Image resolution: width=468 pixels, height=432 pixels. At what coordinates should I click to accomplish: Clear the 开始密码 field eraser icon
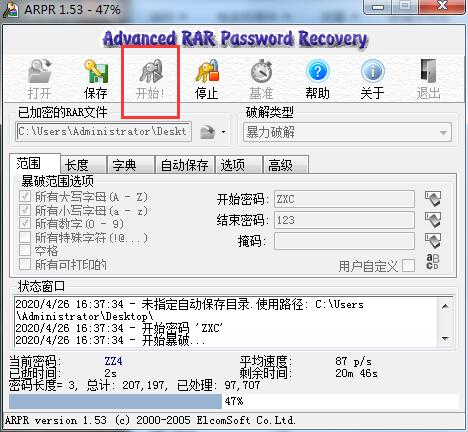(x=433, y=199)
